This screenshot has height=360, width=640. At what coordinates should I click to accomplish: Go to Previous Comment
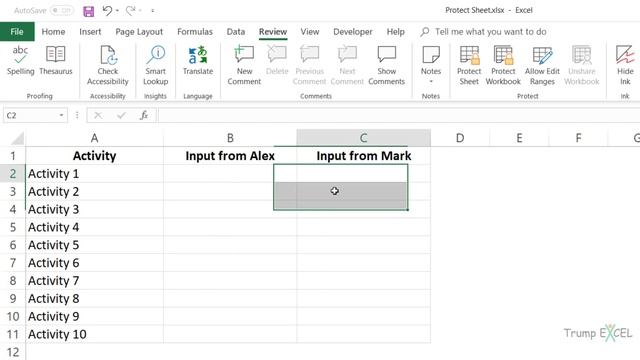(x=309, y=65)
